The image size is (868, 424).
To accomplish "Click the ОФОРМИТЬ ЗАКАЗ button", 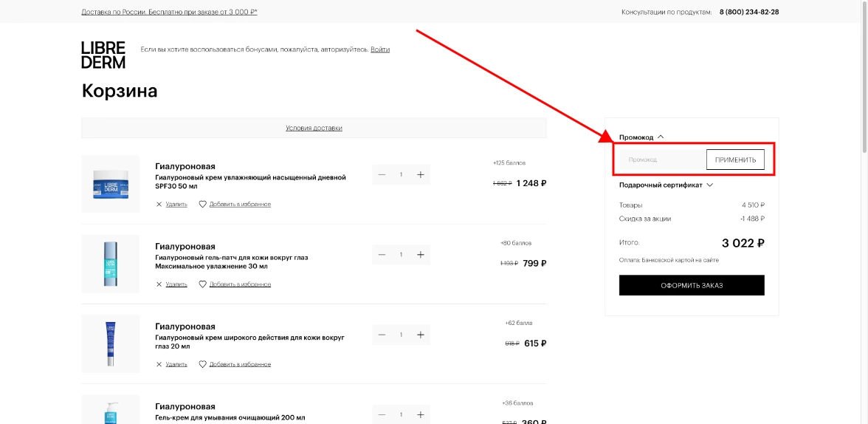I will pyautogui.click(x=692, y=285).
